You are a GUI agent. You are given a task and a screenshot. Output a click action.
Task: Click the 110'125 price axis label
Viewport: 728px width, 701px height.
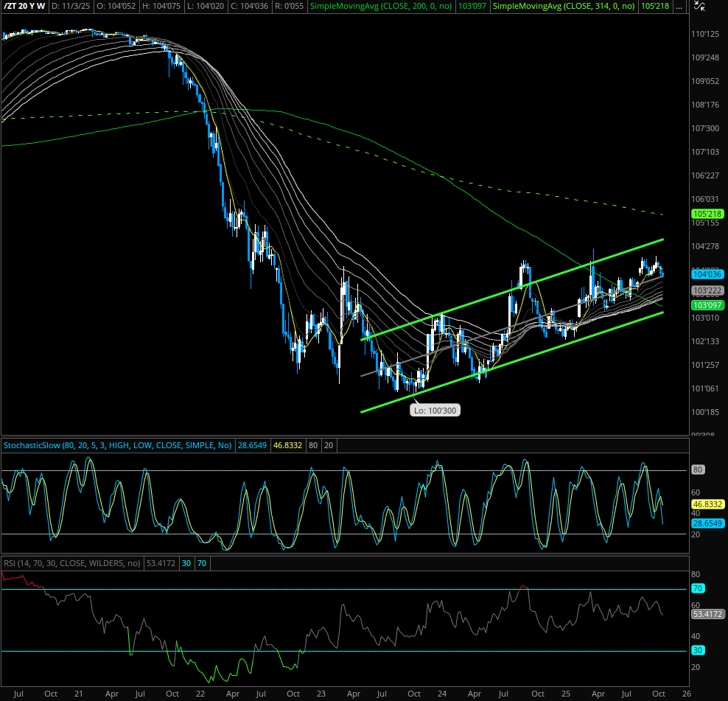click(704, 34)
